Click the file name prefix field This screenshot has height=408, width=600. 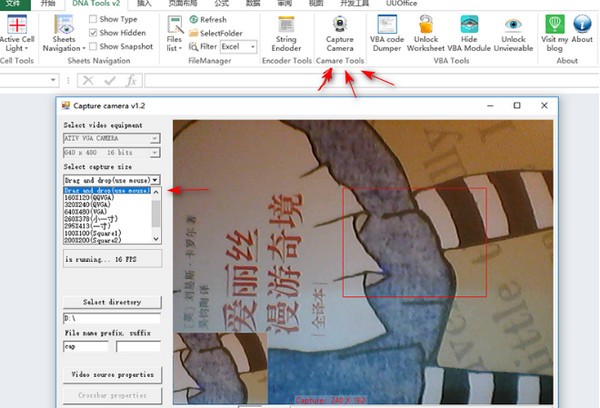coord(85,346)
